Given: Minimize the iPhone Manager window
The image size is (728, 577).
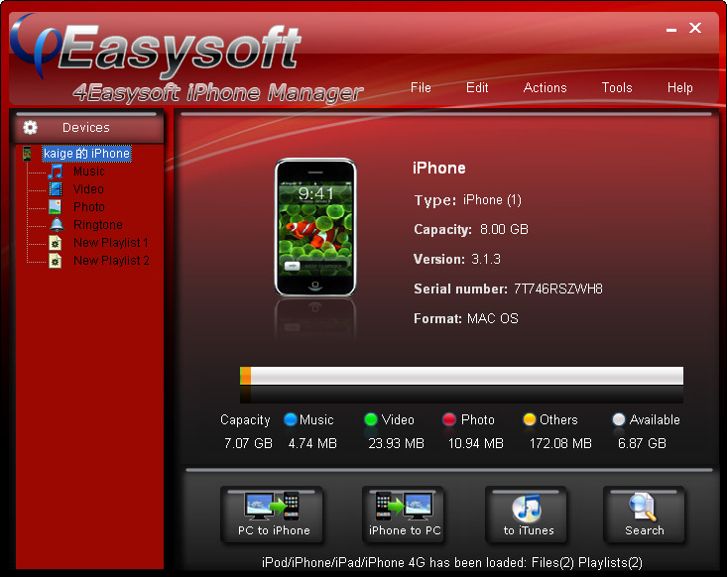Looking at the screenshot, I should (x=670, y=29).
